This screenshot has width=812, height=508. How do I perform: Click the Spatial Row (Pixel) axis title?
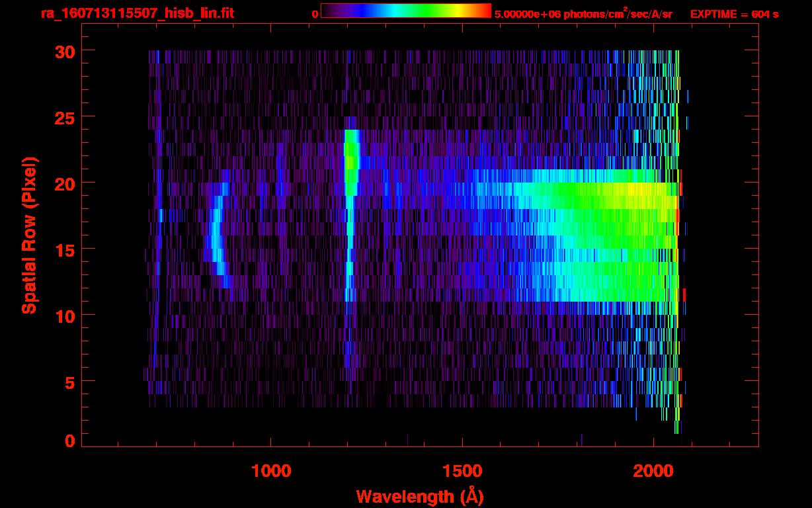click(x=29, y=235)
